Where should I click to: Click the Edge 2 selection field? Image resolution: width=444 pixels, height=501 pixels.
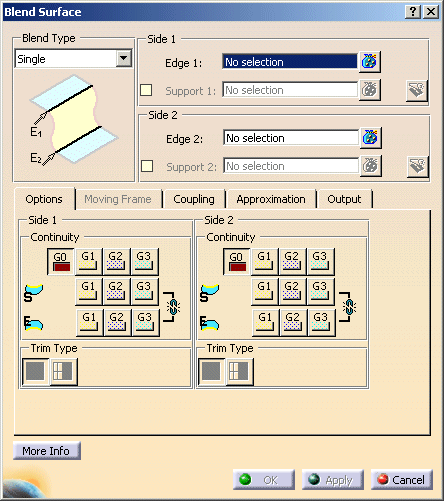tap(291, 138)
